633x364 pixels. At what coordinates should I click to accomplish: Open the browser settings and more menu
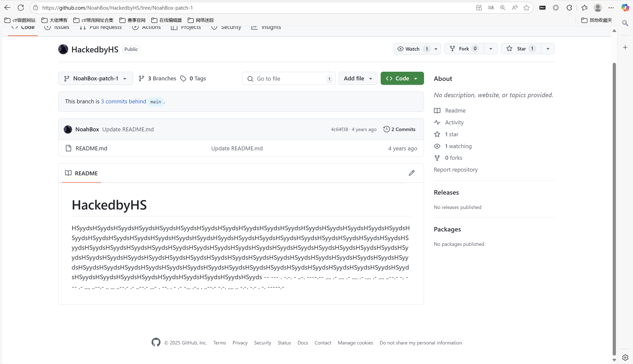611,8
